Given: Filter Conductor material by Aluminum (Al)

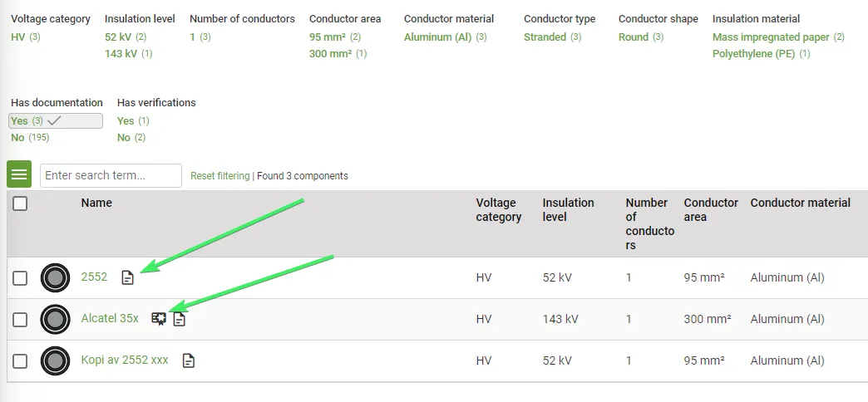Looking at the screenshot, I should [445, 37].
